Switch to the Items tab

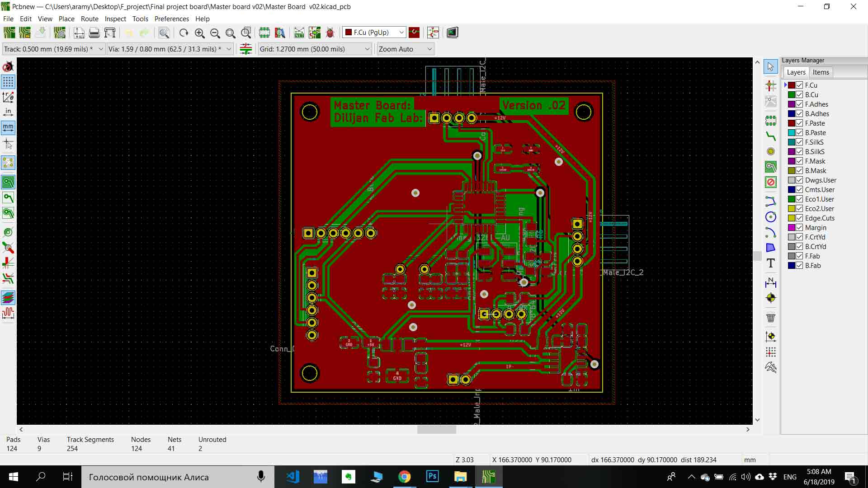click(x=821, y=72)
